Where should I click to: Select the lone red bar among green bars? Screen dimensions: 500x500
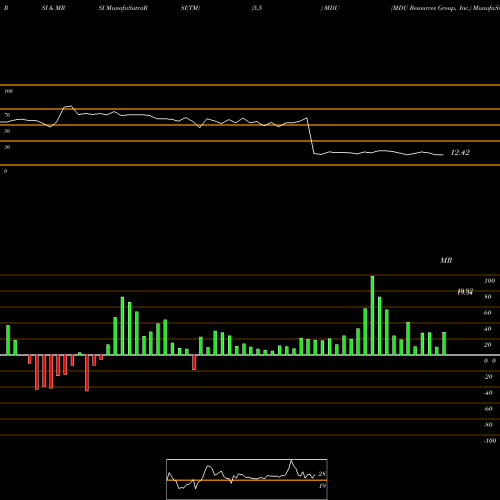coord(194,362)
